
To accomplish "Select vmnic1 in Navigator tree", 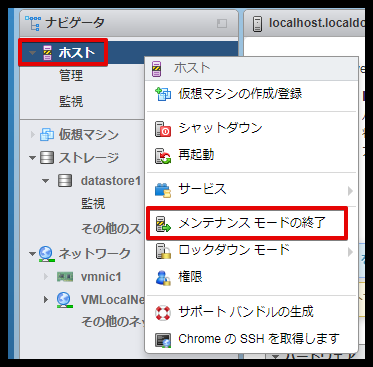I will (x=101, y=277).
